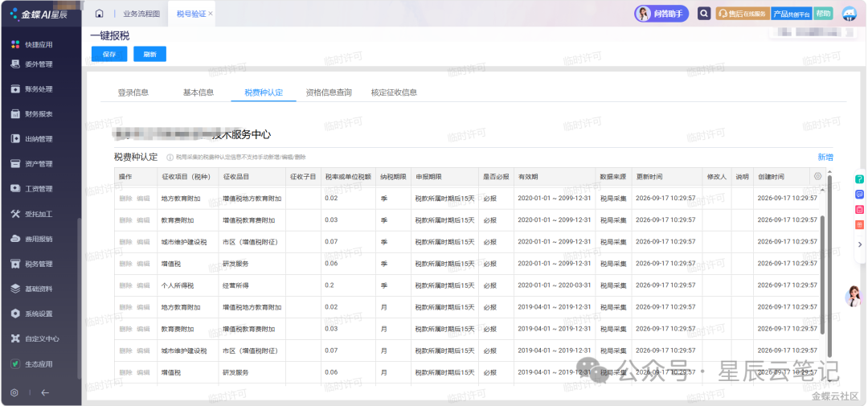This screenshot has width=868, height=406.
Task: Click the info icon beside 税费种认定 heading
Action: point(170,158)
